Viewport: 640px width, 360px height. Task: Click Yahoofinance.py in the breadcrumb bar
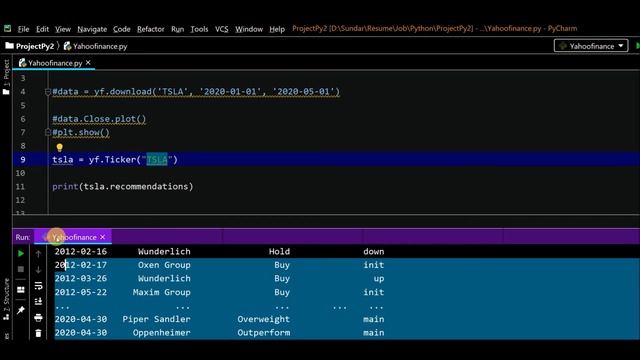click(96, 46)
